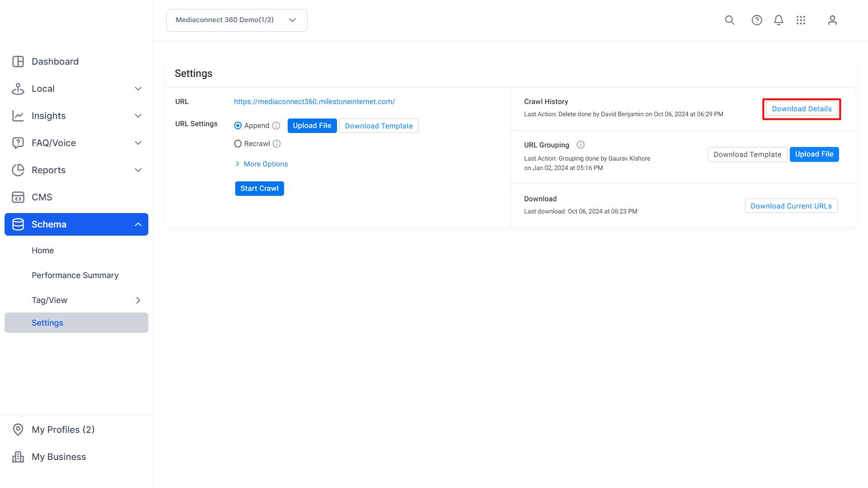Click the My Profiles location pin icon
868x488 pixels.
click(x=18, y=430)
